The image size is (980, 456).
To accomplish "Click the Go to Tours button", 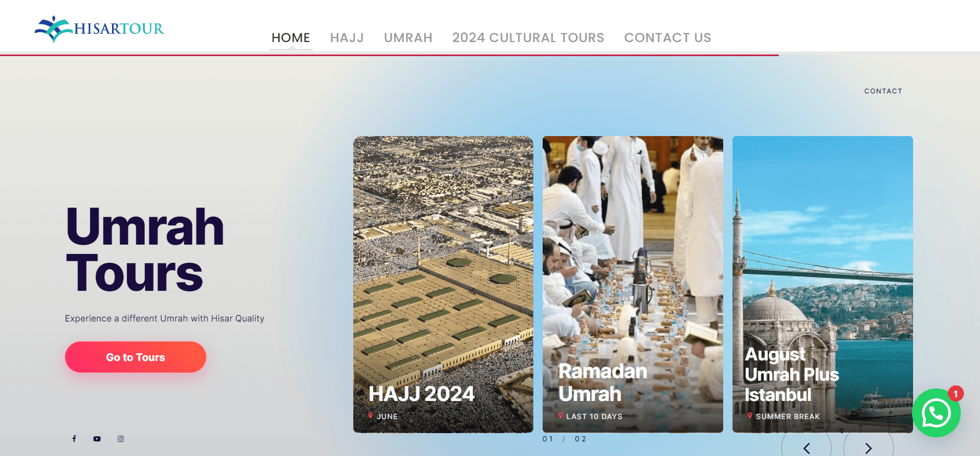I will click(135, 357).
